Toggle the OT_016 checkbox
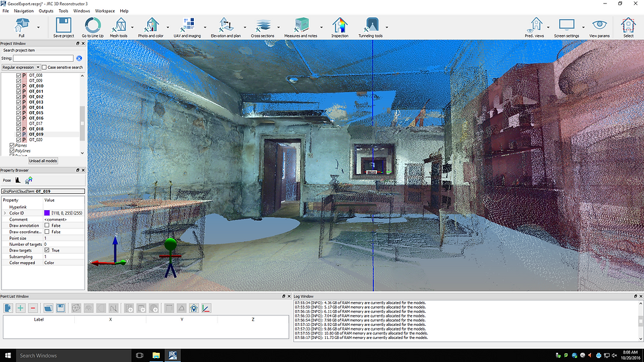The width and height of the screenshot is (644, 362). pyautogui.click(x=18, y=118)
